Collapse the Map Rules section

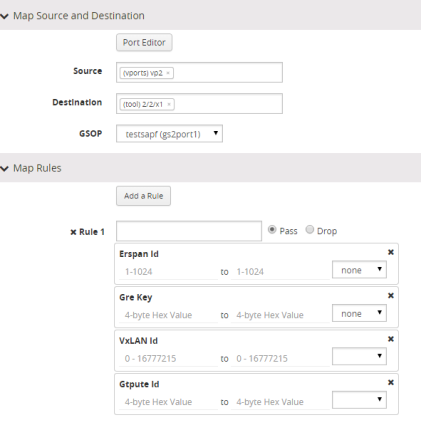(5, 169)
